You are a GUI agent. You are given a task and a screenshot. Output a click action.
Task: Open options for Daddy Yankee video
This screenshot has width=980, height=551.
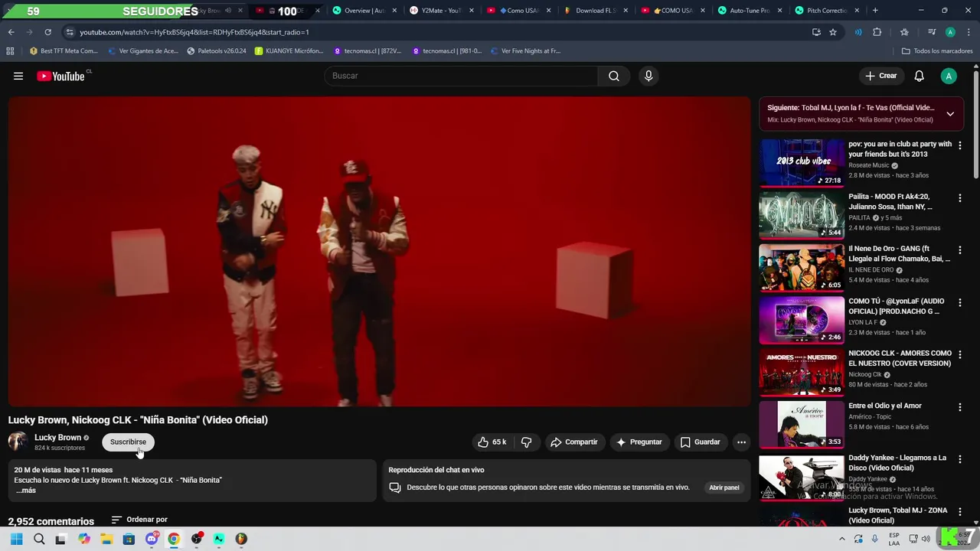(959, 459)
